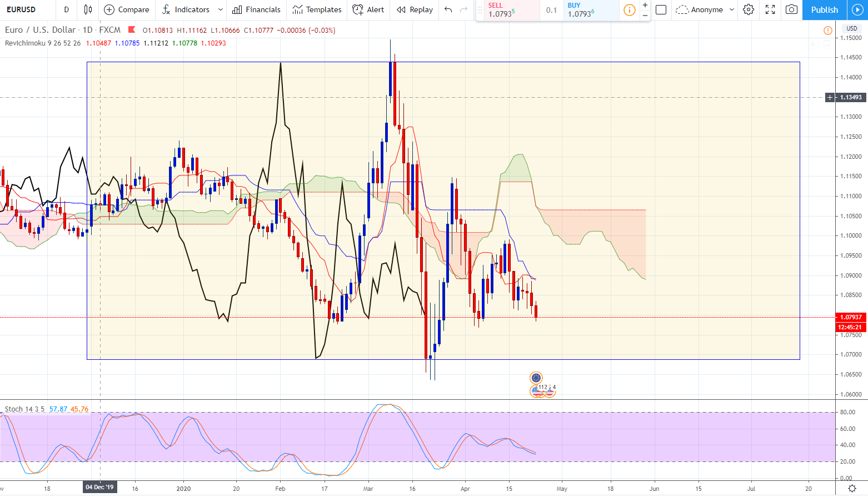The width and height of the screenshot is (868, 497).
Task: Click the current price label 1.07937
Action: point(851,318)
